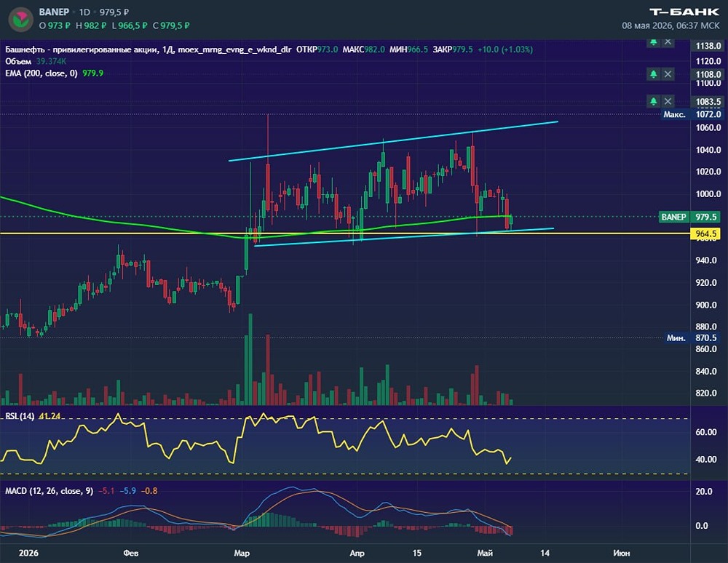Click the close value C 979,5 ₽
The image size is (728, 563).
(x=171, y=25)
